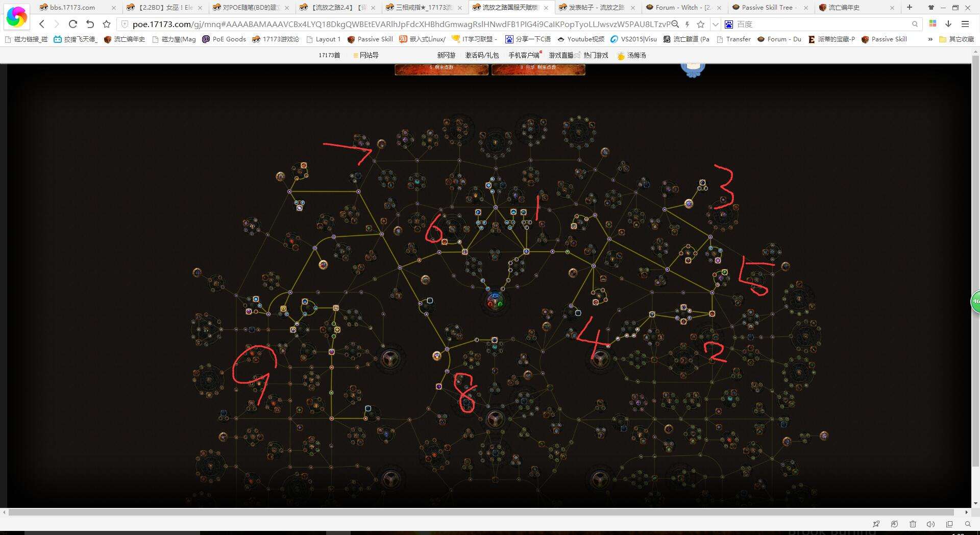Open the colorful grid extensions icon
Image resolution: width=980 pixels, height=535 pixels.
(933, 24)
